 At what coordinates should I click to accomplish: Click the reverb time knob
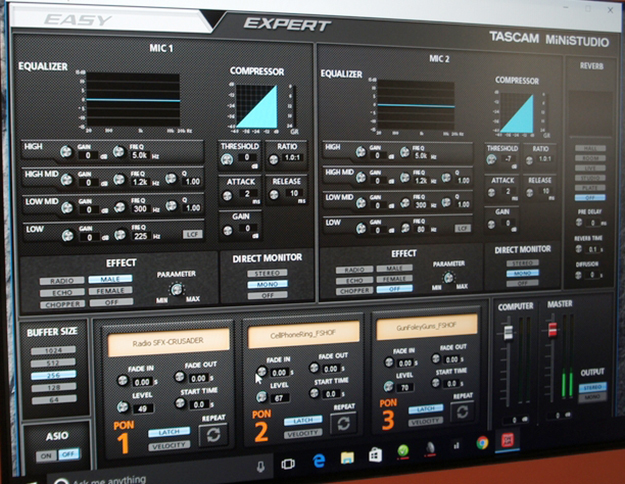click(x=578, y=248)
